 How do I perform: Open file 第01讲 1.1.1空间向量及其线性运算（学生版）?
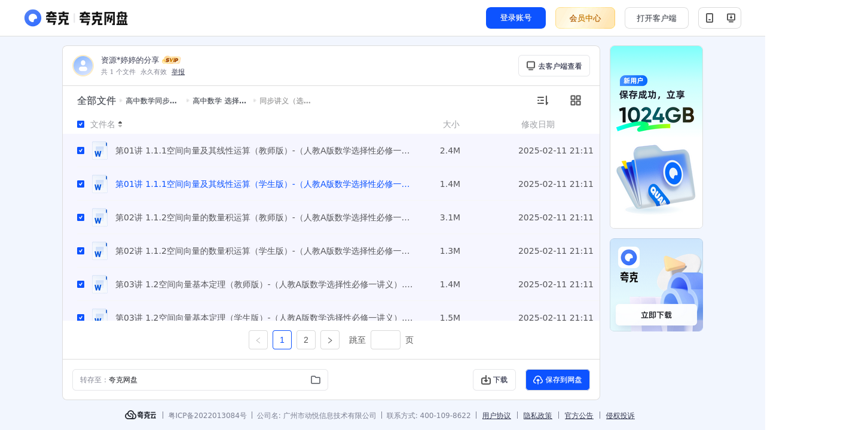click(x=263, y=184)
